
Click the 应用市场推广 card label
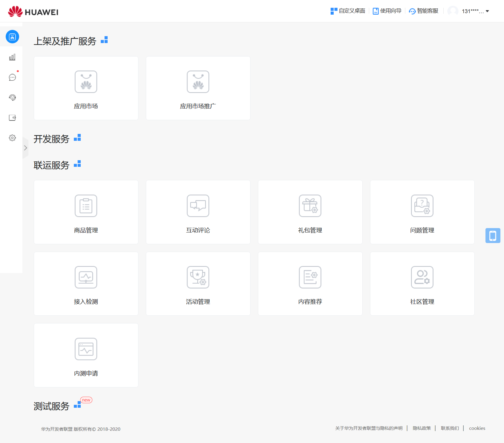198,106
